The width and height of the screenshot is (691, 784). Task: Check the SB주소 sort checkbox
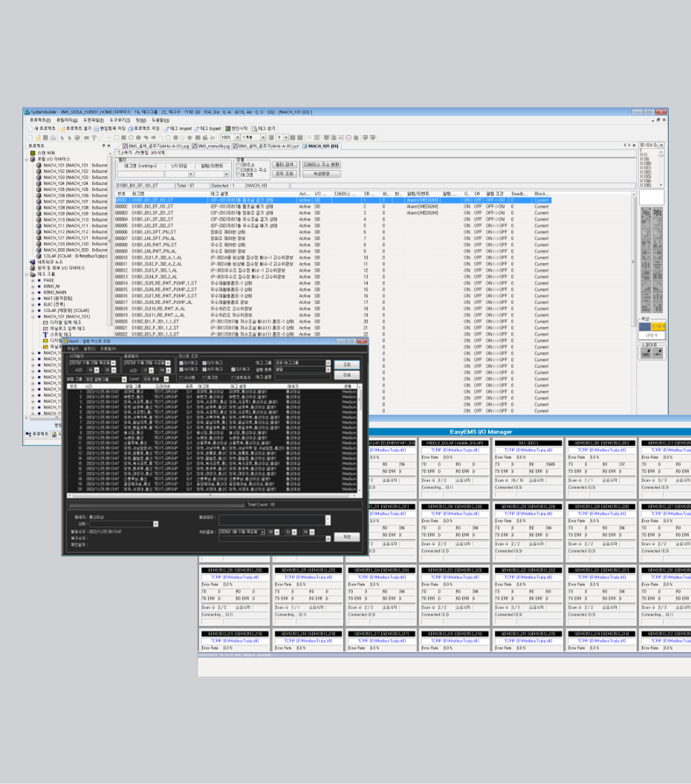point(239,165)
